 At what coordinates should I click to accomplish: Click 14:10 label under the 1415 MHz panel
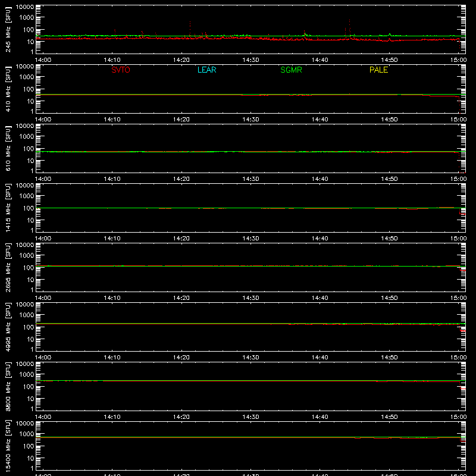click(x=112, y=239)
